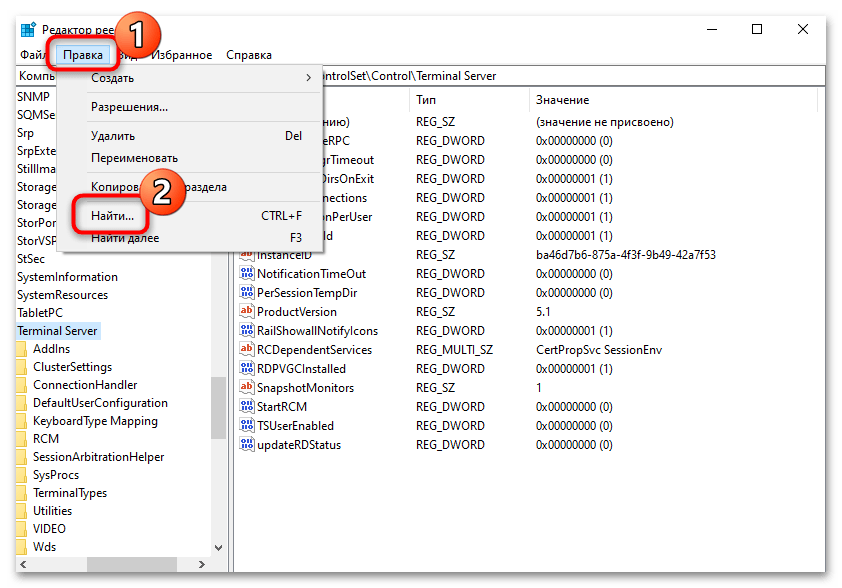Screen dimensions: 842x588
Task: Click the ProductVersion string value icon
Action: [x=246, y=311]
